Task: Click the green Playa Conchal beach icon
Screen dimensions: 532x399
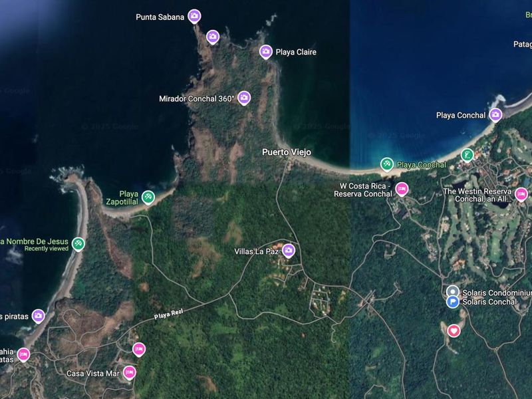Action: point(387,164)
